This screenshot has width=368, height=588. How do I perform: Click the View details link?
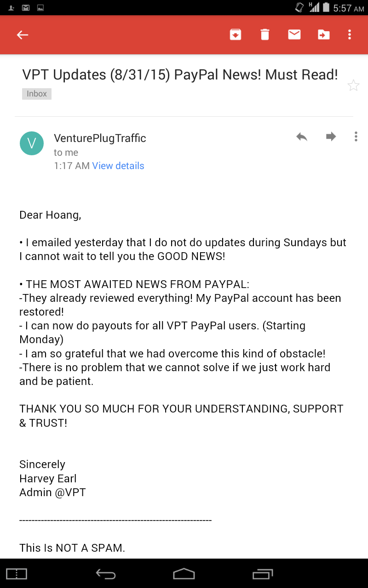tap(118, 166)
